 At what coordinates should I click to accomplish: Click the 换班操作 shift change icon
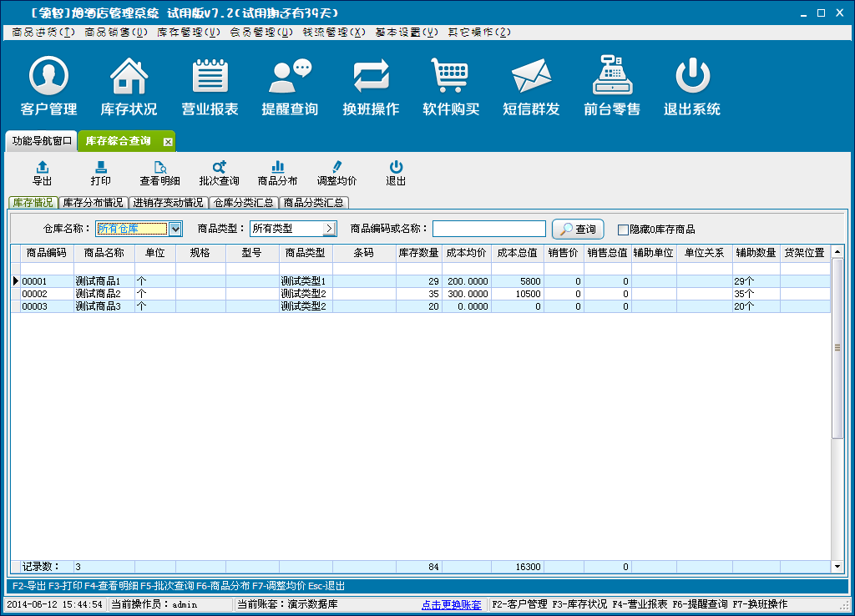(x=371, y=77)
